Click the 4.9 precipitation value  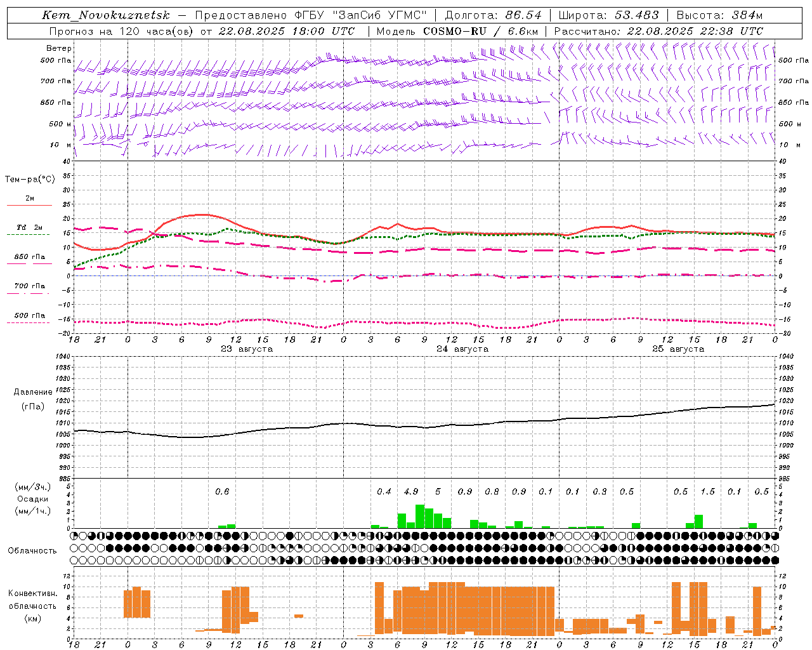coord(411,491)
